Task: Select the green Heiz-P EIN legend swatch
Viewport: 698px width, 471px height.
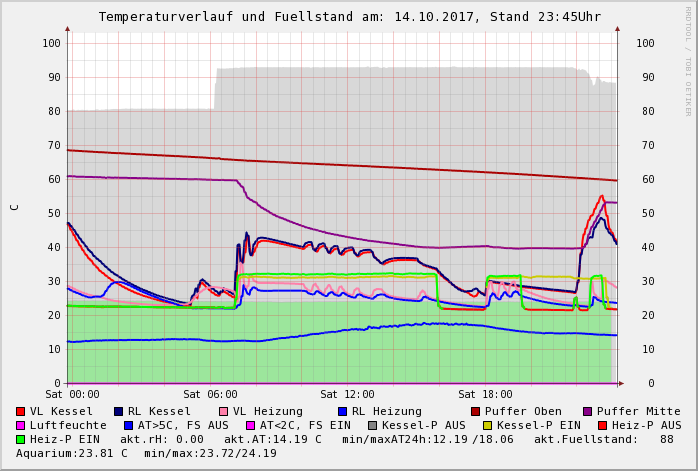Action: 21,439
